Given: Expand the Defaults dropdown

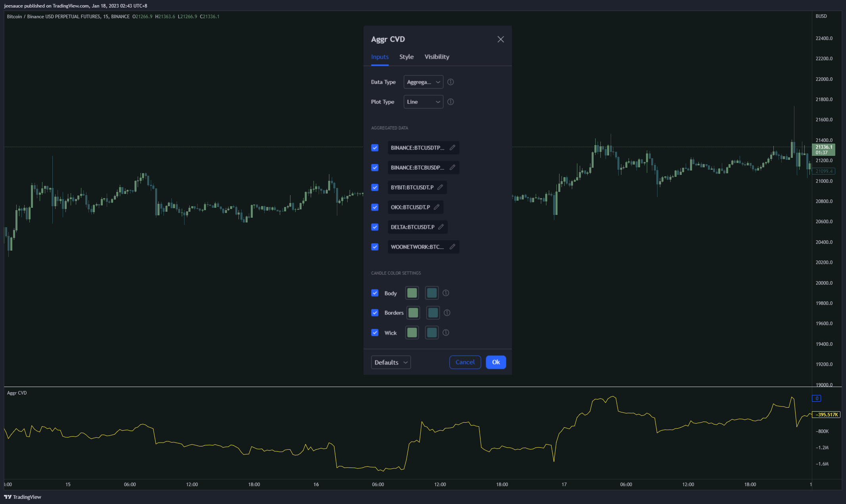Looking at the screenshot, I should (x=391, y=362).
